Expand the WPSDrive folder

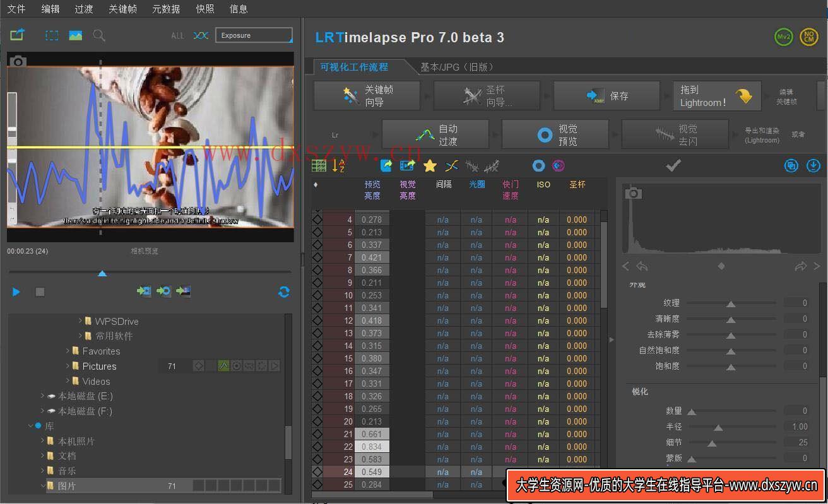point(80,321)
